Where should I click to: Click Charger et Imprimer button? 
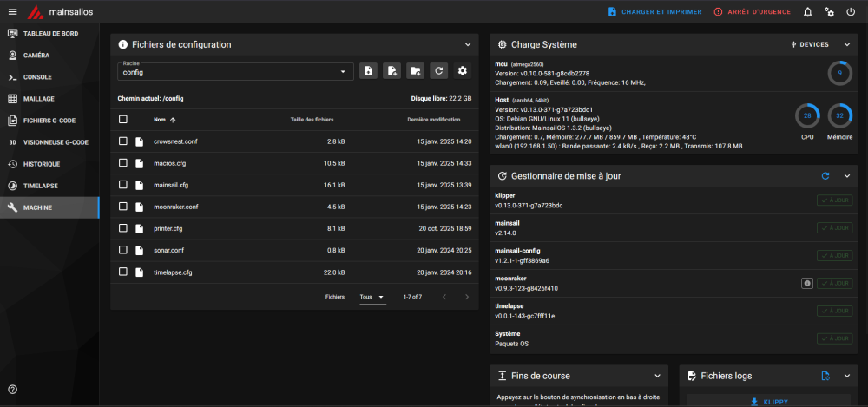(654, 11)
